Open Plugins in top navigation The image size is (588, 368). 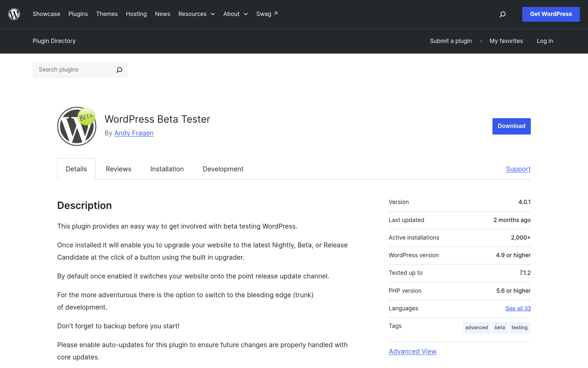pyautogui.click(x=78, y=14)
